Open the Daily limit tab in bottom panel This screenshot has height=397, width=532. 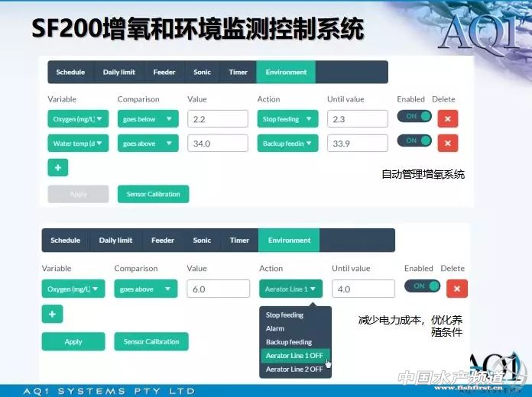click(115, 240)
